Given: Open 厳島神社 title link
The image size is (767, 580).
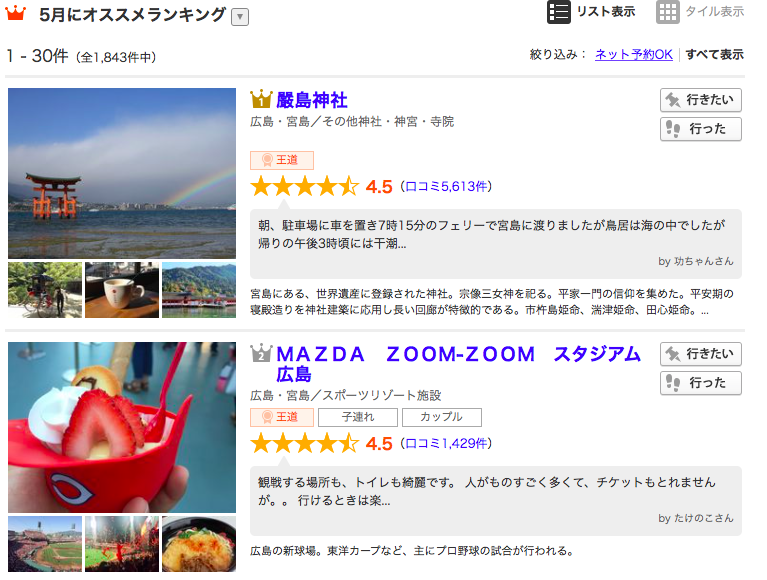Looking at the screenshot, I should coord(312,100).
